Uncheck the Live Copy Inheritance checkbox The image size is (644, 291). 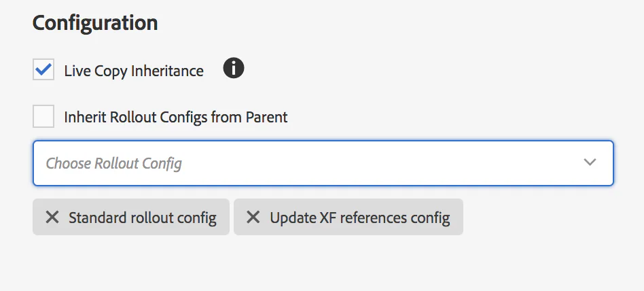coord(43,70)
